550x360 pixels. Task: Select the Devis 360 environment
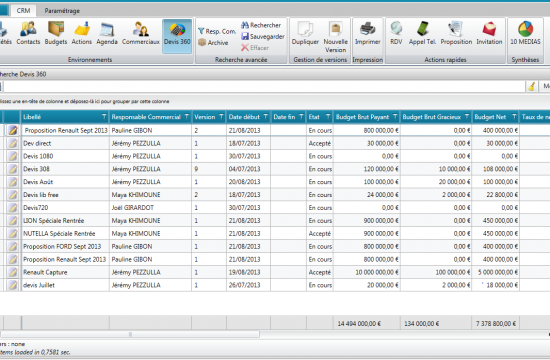[177, 36]
